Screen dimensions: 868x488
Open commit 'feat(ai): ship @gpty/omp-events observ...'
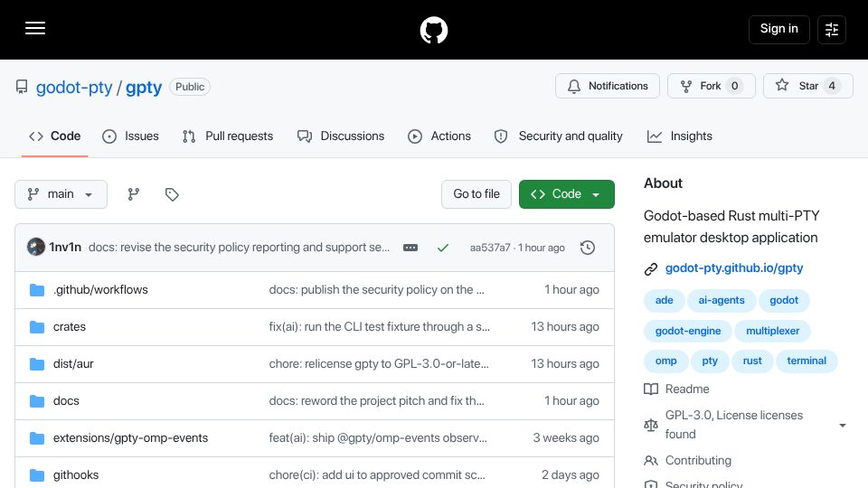[x=378, y=438]
